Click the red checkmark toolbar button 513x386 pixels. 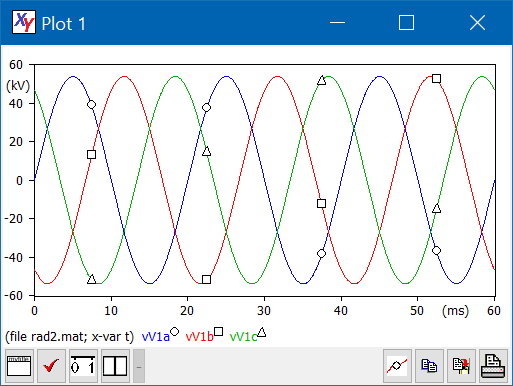pos(51,366)
